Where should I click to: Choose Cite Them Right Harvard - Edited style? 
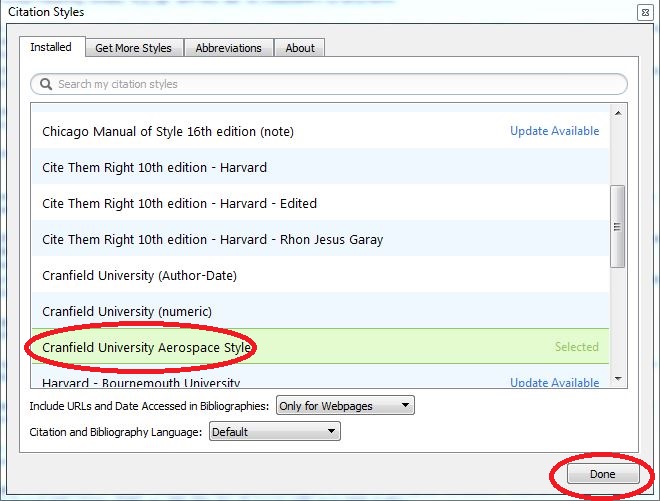pos(179,203)
